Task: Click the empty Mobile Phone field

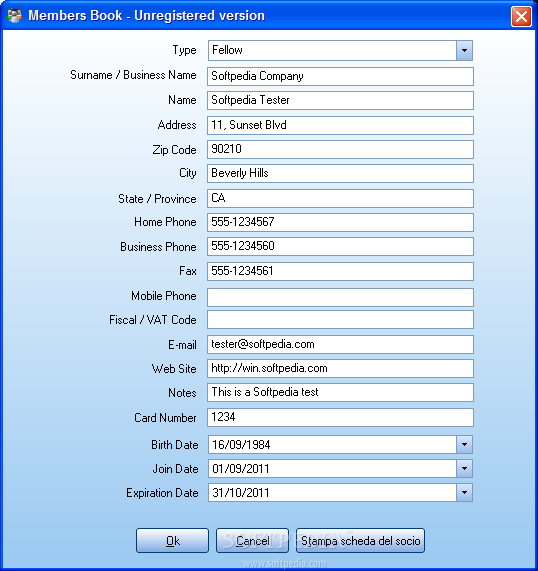Action: click(340, 297)
